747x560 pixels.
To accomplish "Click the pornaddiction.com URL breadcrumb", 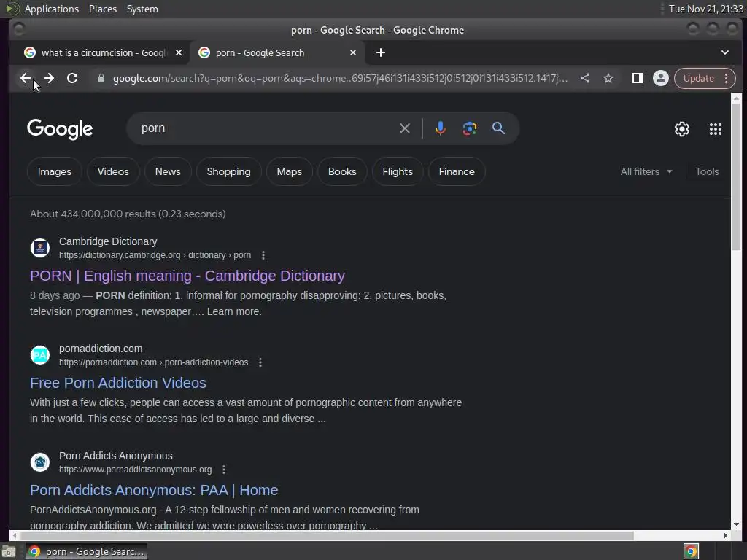I will point(153,362).
